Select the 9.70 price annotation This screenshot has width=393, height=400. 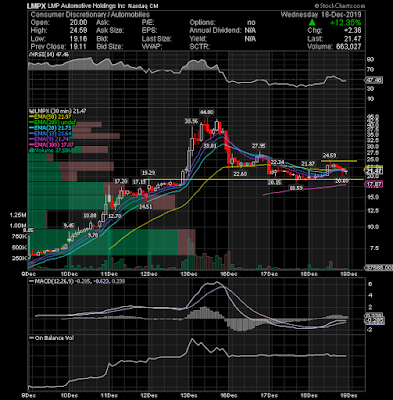point(92,235)
